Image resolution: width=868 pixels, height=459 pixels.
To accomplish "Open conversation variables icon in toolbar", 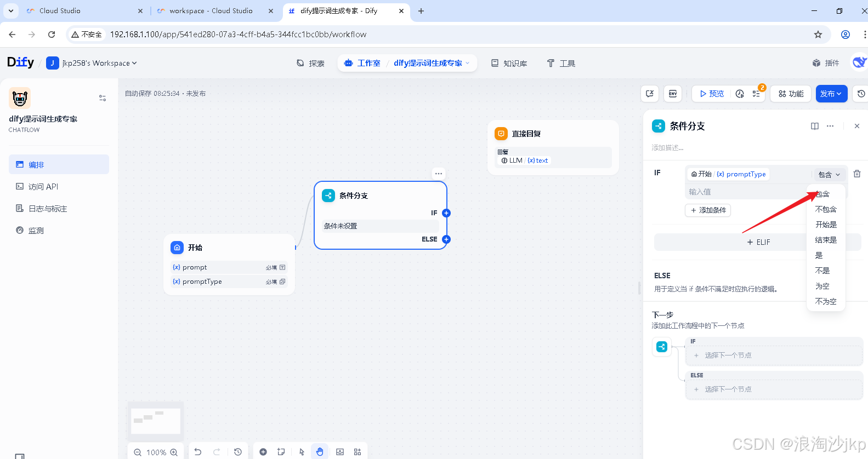I will click(650, 94).
